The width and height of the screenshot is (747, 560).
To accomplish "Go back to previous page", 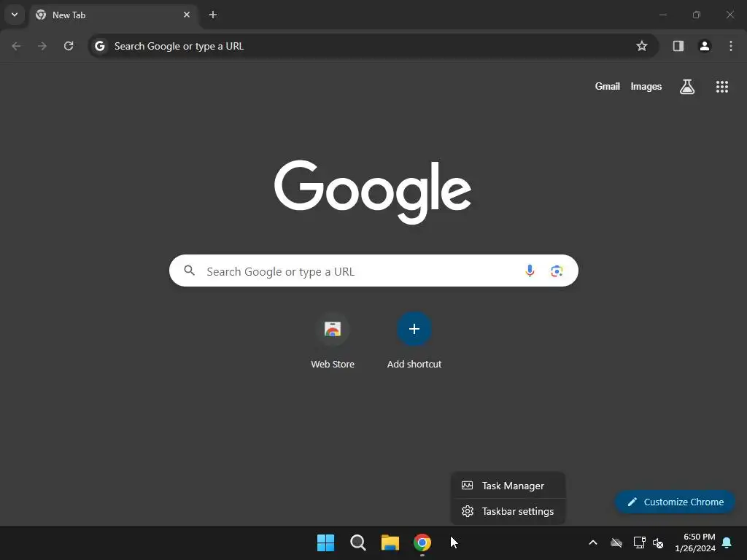I will click(16, 46).
